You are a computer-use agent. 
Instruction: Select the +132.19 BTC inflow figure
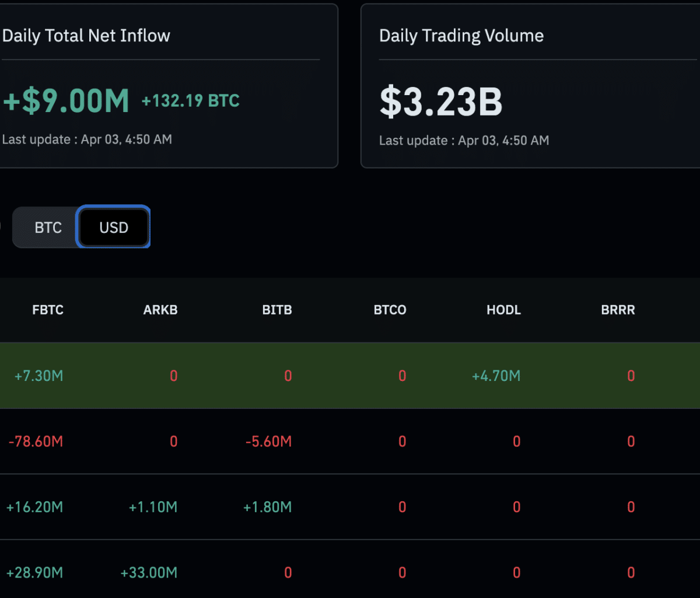tap(190, 101)
